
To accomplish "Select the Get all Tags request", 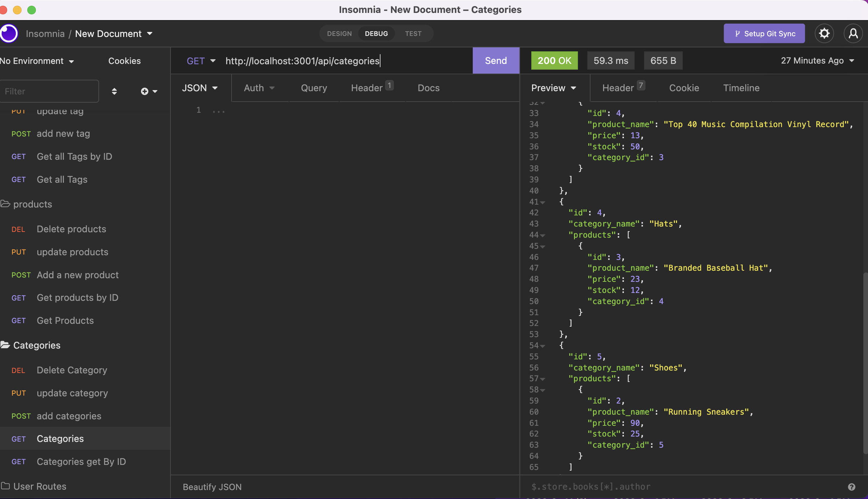I will [85, 179].
